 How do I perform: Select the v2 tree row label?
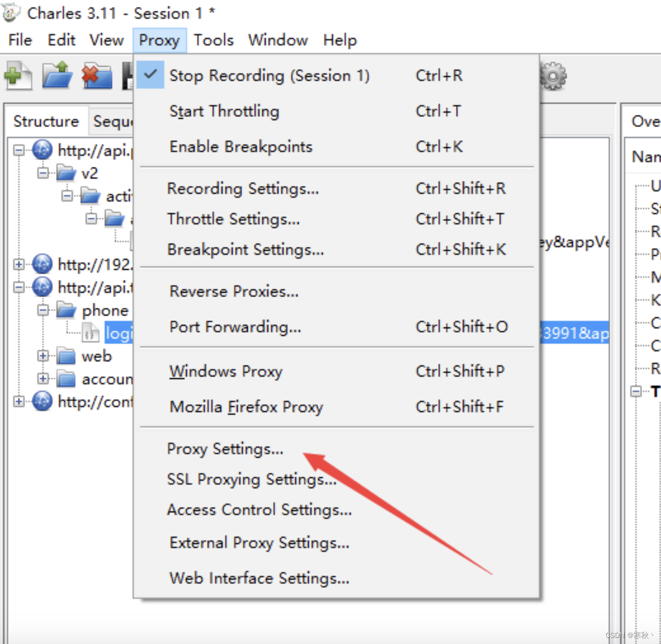point(89,173)
